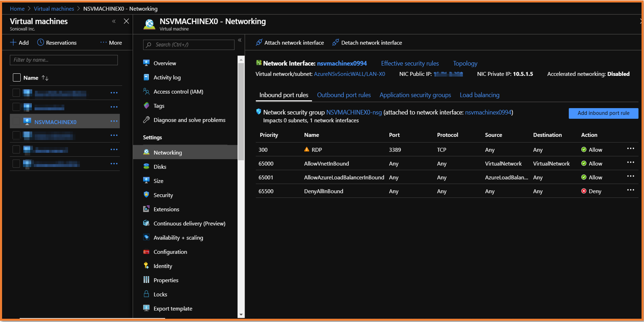This screenshot has width=644, height=322.
Task: Open the Locks settings
Action: [x=160, y=294]
